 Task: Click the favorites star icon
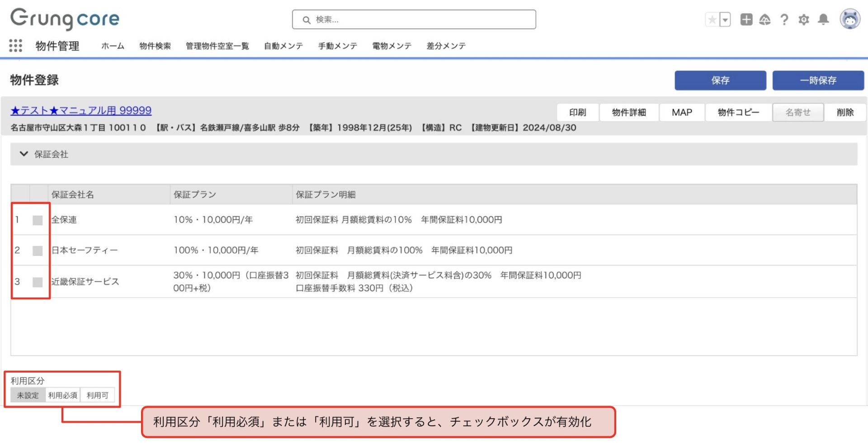click(x=712, y=20)
